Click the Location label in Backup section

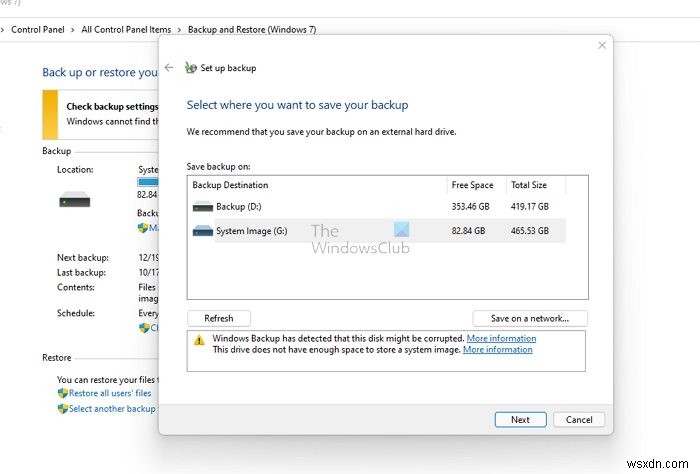(x=75, y=170)
